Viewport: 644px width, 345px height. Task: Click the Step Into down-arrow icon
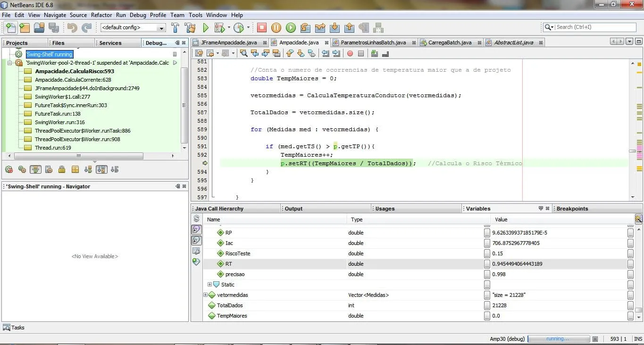(335, 28)
